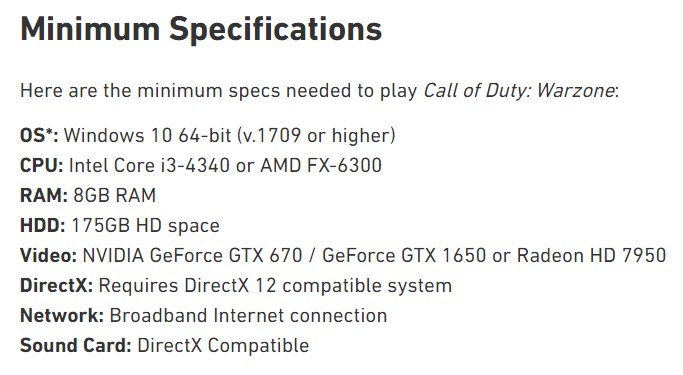Click the bold HDD label
Image resolution: width=683 pixels, height=375 pixels.
coord(43,226)
